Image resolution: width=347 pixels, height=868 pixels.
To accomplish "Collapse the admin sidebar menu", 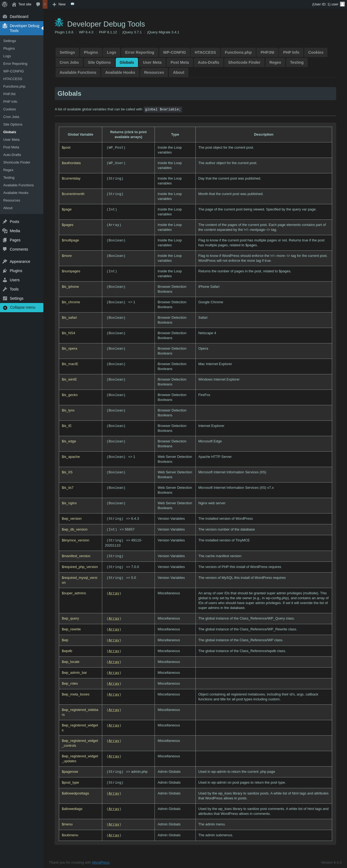I will coord(22,307).
